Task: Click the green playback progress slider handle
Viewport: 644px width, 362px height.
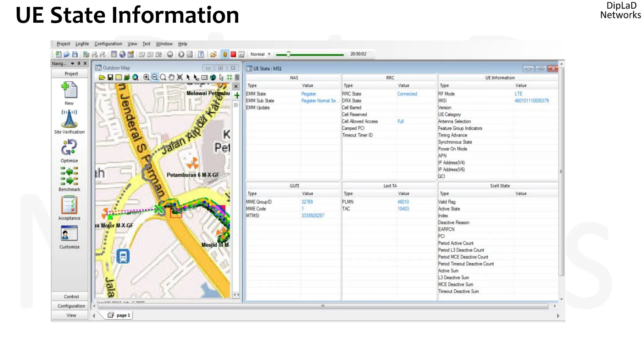Action: pyautogui.click(x=288, y=54)
